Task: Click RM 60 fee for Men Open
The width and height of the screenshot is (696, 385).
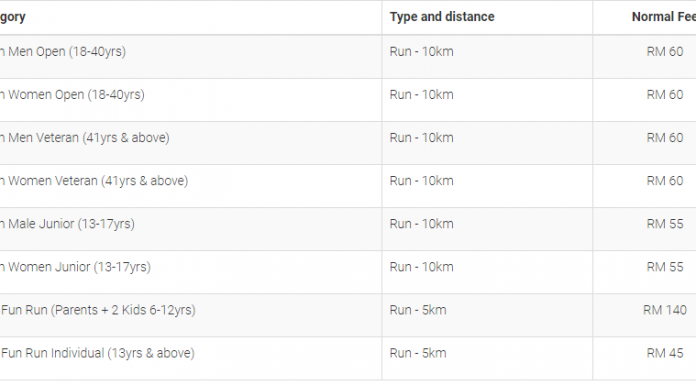Action: (665, 52)
